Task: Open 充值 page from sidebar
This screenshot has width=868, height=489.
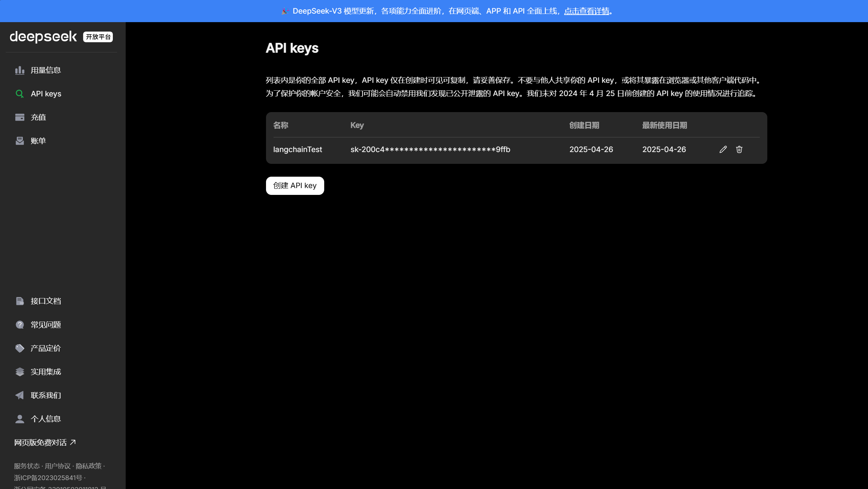Action: click(x=38, y=117)
